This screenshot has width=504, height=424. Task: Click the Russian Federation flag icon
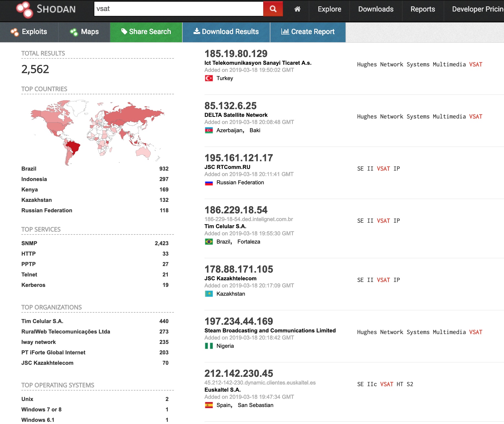pos(209,183)
